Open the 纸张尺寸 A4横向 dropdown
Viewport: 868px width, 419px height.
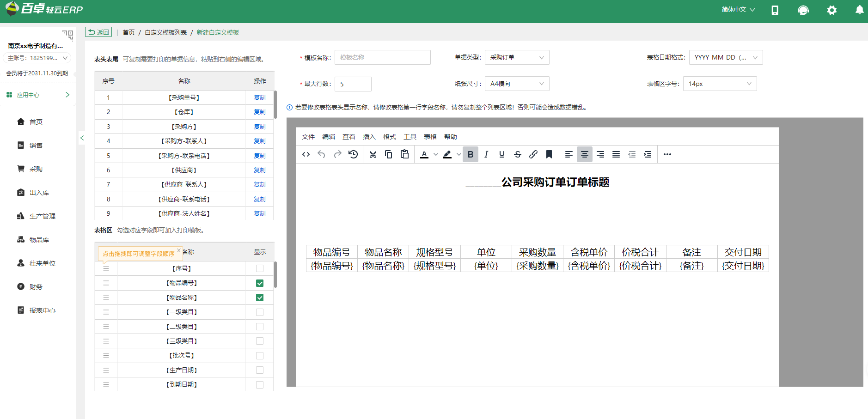(x=517, y=84)
